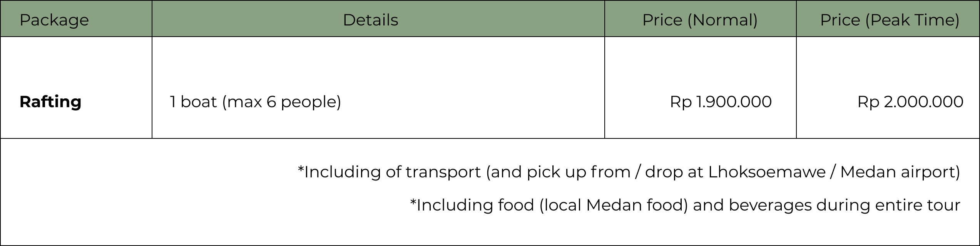Select the "(local Medan food)" phrase

click(614, 205)
